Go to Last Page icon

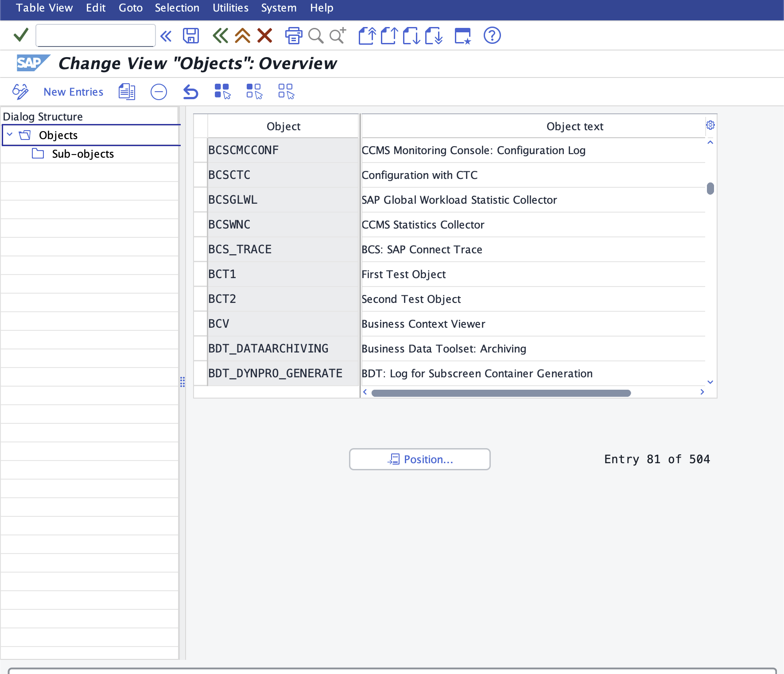tap(434, 35)
